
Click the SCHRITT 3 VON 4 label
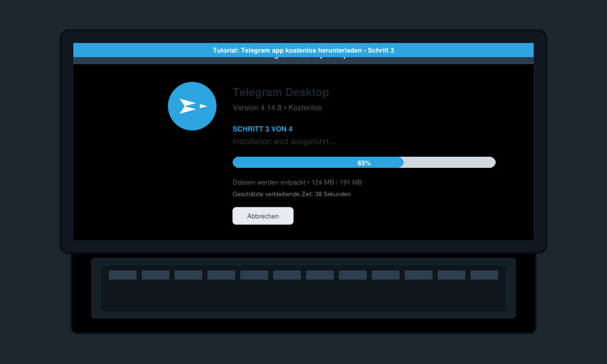tap(263, 129)
